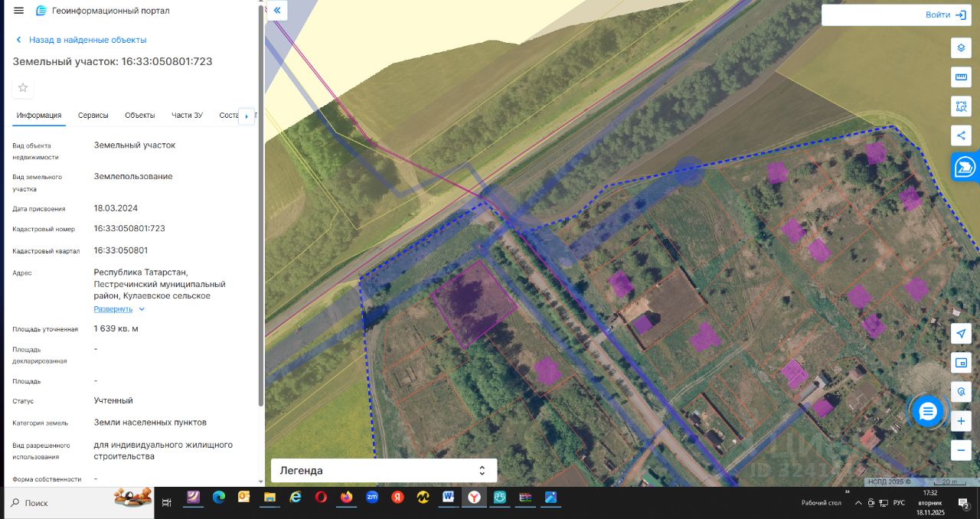Expand the address via Развернуть link
980x519 pixels.
(x=119, y=309)
